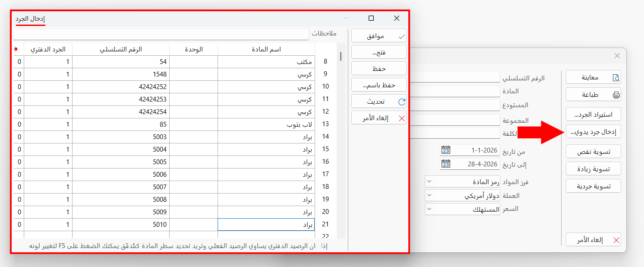Image resolution: width=644 pixels, height=267 pixels.
Task: Open calendar icon for من تاريخ date
Action: tap(446, 150)
